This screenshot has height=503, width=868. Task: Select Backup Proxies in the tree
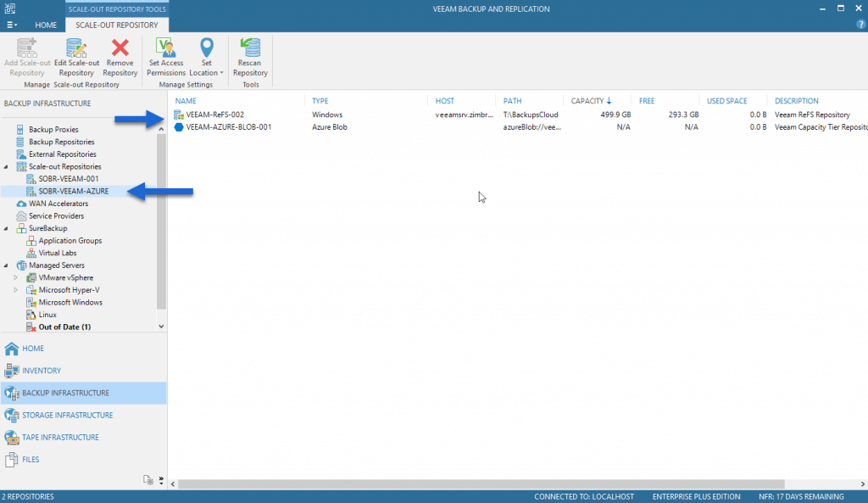pos(53,130)
